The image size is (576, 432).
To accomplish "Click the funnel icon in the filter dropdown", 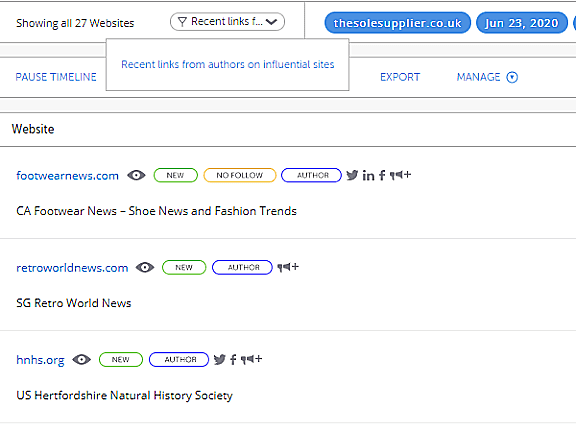I will [182, 22].
